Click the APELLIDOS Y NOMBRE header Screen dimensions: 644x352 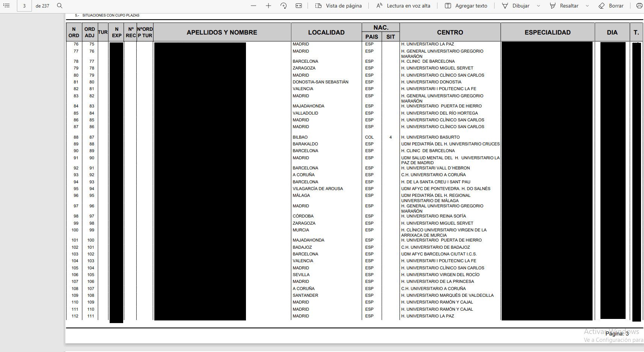222,32
